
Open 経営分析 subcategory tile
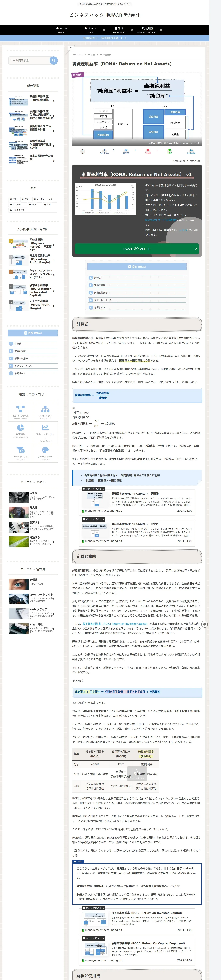pyautogui.click(x=21, y=433)
